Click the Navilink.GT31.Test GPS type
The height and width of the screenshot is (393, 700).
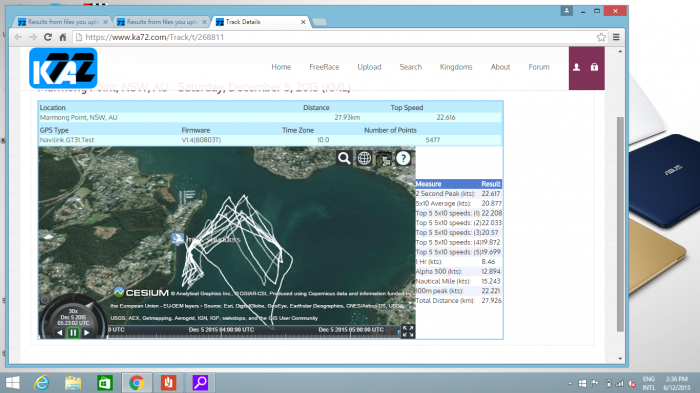pos(67,140)
